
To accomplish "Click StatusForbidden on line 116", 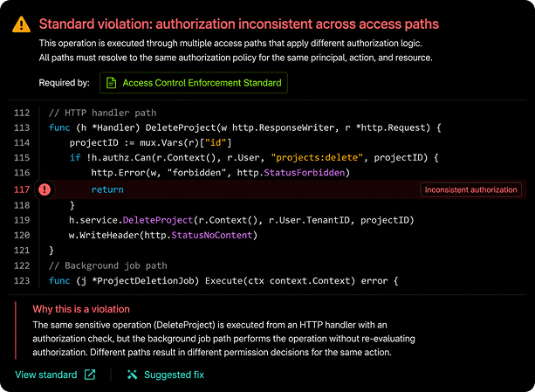I will click(x=305, y=173).
